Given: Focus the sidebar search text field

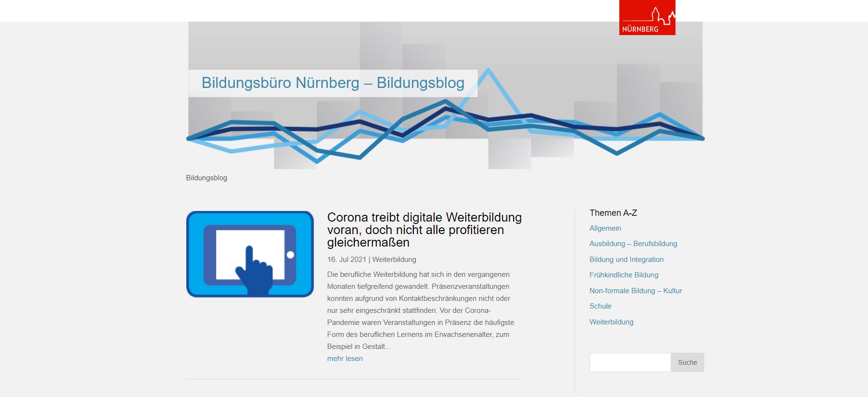Looking at the screenshot, I should (630, 362).
